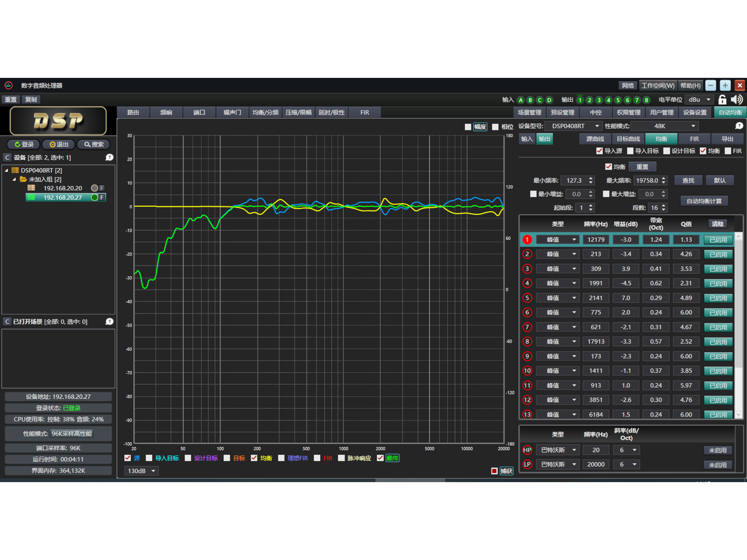Image resolution: width=747 pixels, height=560 pixels.
Task: Select output channel 8 indicator
Action: tap(646, 100)
